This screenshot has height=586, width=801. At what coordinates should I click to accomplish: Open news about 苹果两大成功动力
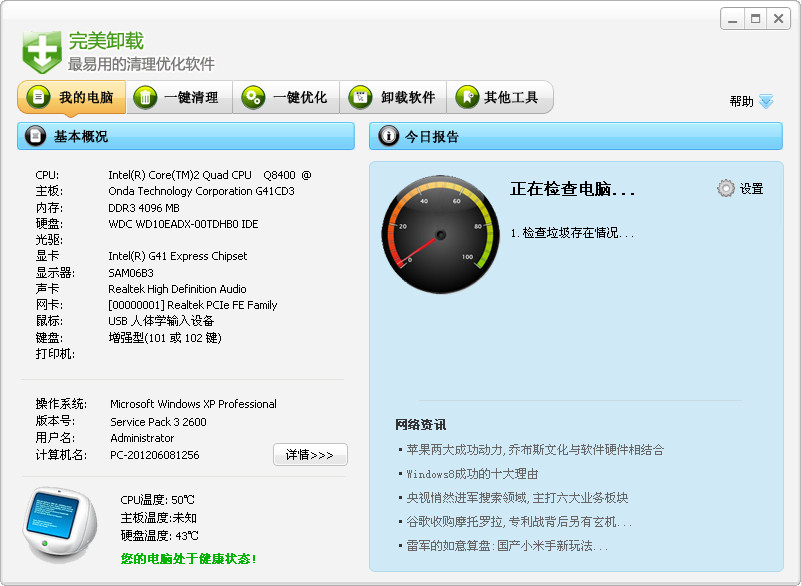click(x=535, y=450)
